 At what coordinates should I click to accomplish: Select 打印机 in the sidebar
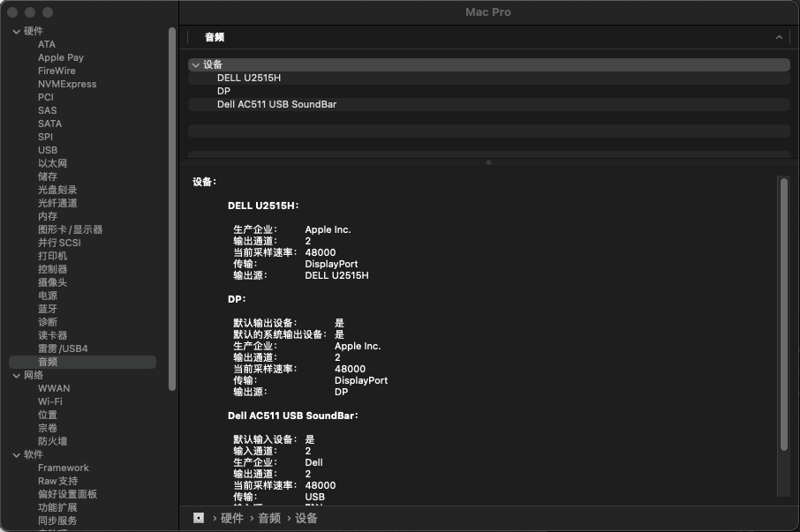click(52, 257)
